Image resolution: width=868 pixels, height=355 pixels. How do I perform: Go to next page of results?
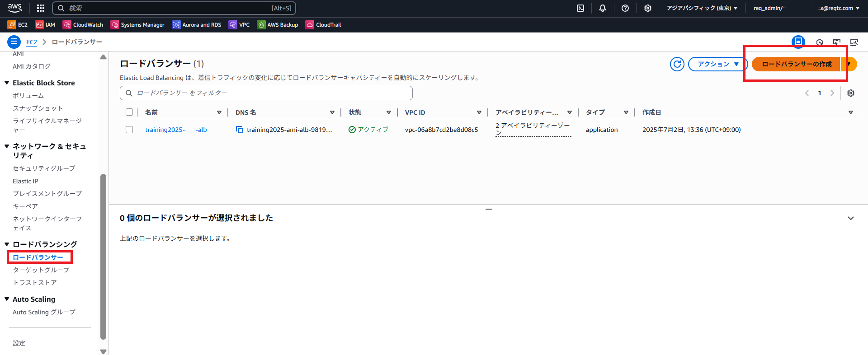pos(832,93)
